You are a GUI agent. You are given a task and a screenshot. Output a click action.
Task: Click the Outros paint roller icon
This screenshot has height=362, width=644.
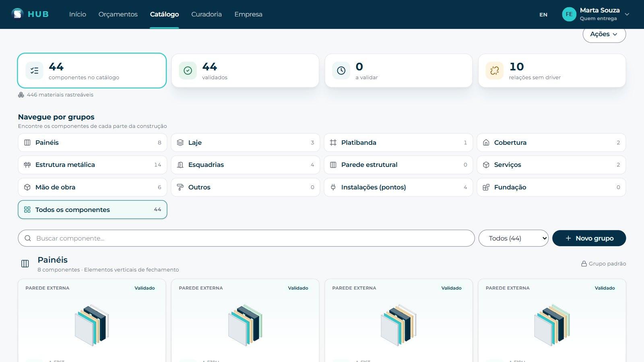[x=180, y=187]
